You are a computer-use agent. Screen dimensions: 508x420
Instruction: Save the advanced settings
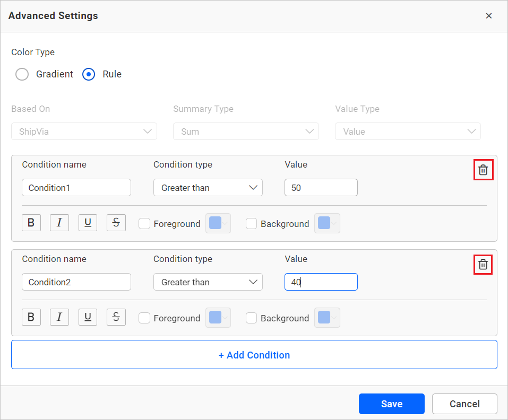click(x=391, y=404)
